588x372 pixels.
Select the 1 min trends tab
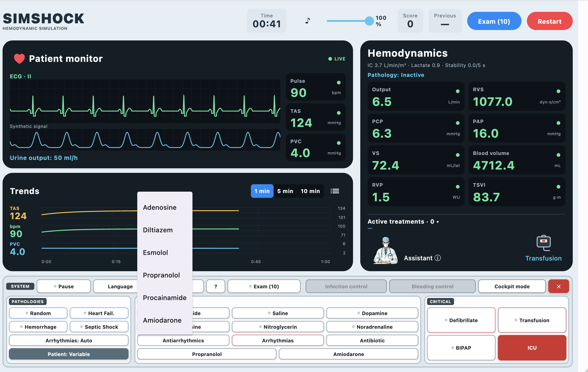(x=262, y=191)
